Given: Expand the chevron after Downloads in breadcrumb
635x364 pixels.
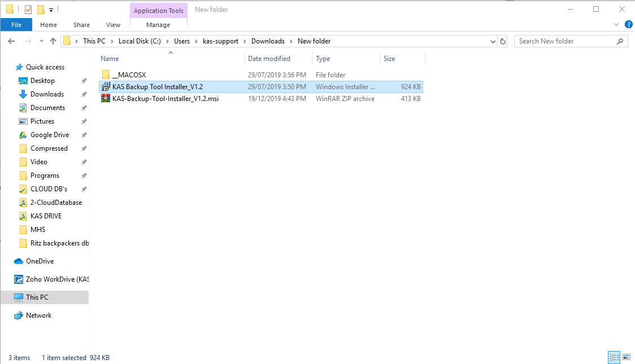Looking at the screenshot, I should click(291, 41).
